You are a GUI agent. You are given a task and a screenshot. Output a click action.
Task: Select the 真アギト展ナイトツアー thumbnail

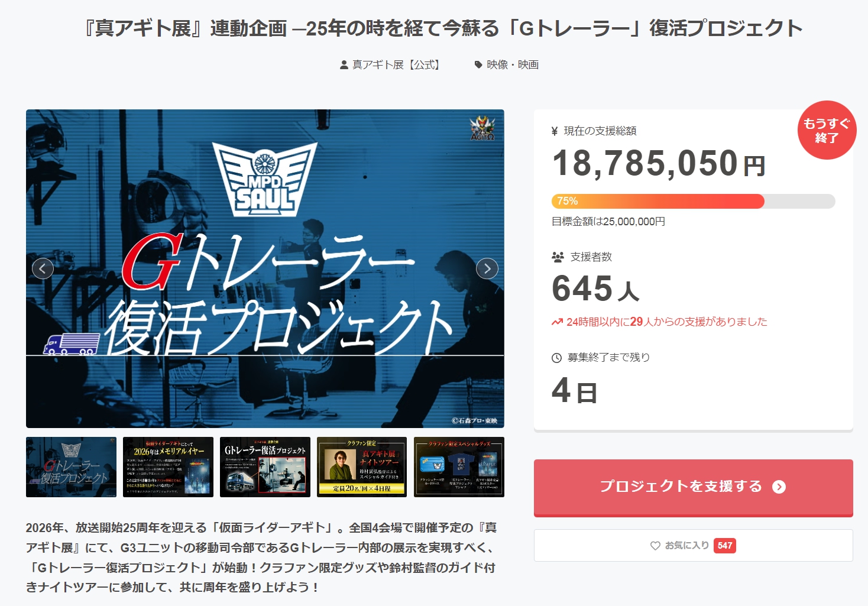(362, 467)
